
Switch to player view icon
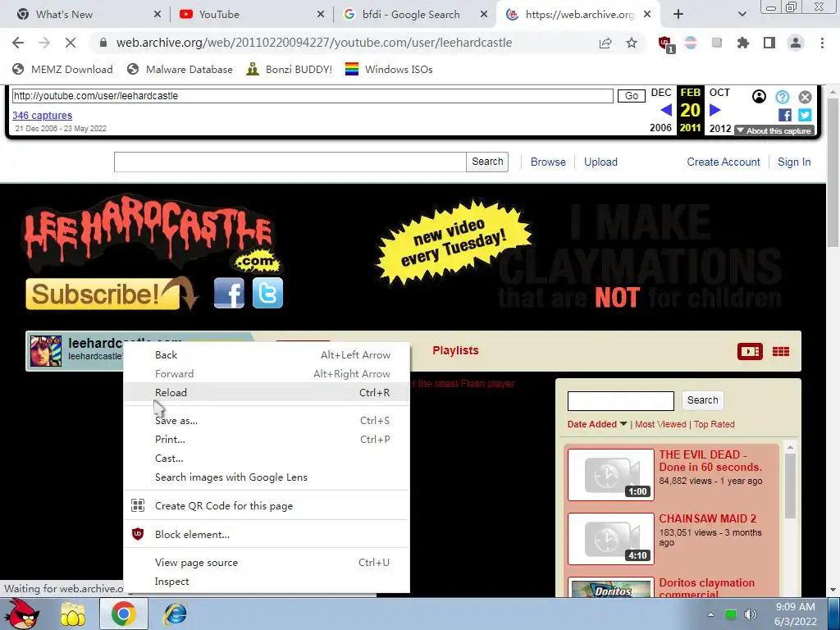(750, 351)
